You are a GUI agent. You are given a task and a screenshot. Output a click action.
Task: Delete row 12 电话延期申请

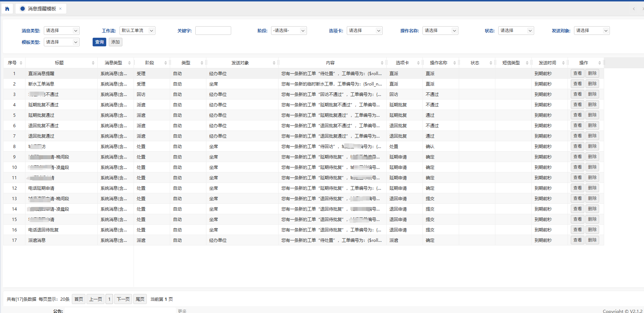[x=592, y=188]
